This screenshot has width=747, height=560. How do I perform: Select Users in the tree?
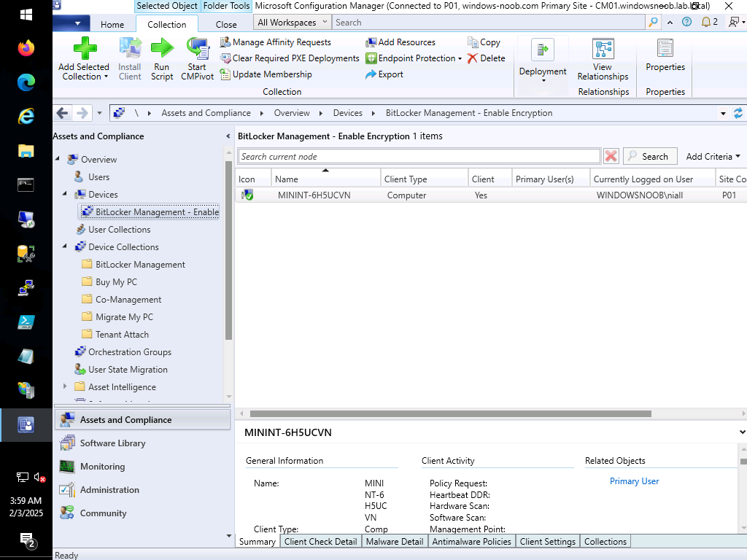pos(98,177)
